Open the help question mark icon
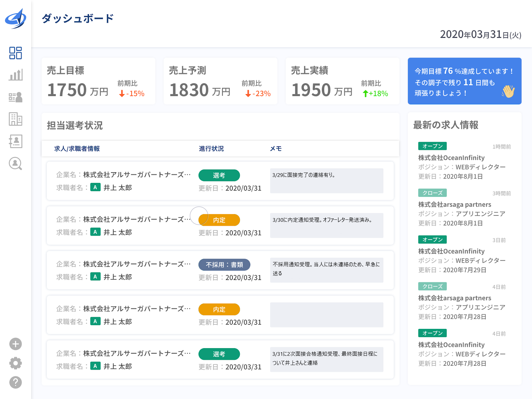Screen dimensions: 532x399 coord(16,382)
